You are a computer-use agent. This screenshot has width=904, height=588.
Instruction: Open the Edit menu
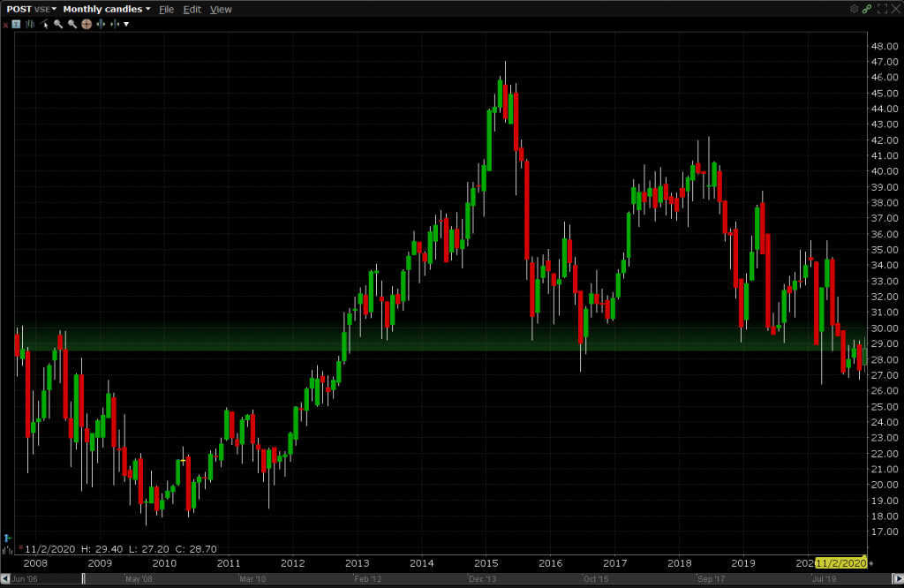[x=192, y=9]
